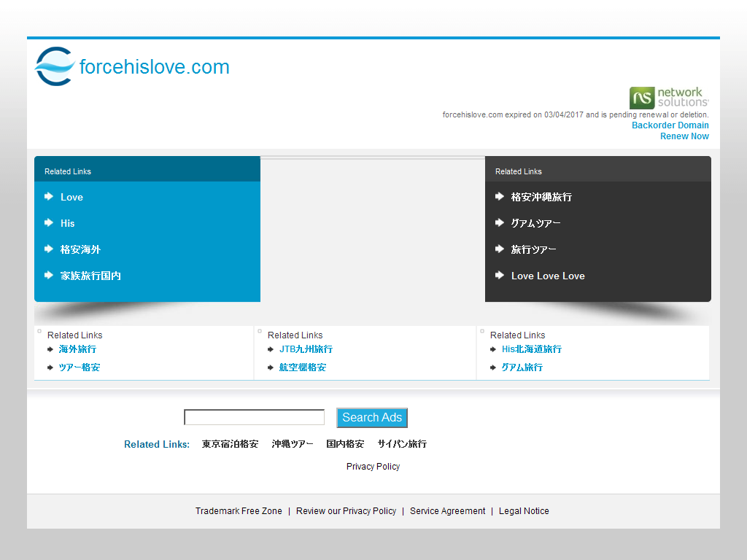This screenshot has height=560, width=747.
Task: Click the forcehislove.com wave logo icon
Action: pos(55,66)
